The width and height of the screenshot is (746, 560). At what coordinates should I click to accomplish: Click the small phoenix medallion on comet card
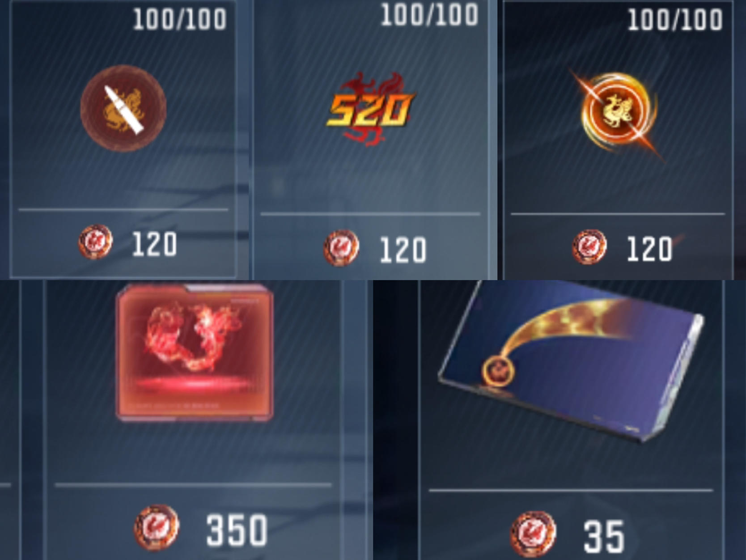click(x=498, y=371)
